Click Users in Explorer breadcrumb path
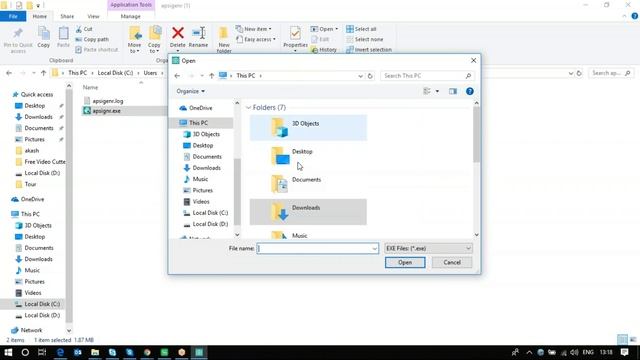Screen dimensions: 640x360 tap(150, 73)
